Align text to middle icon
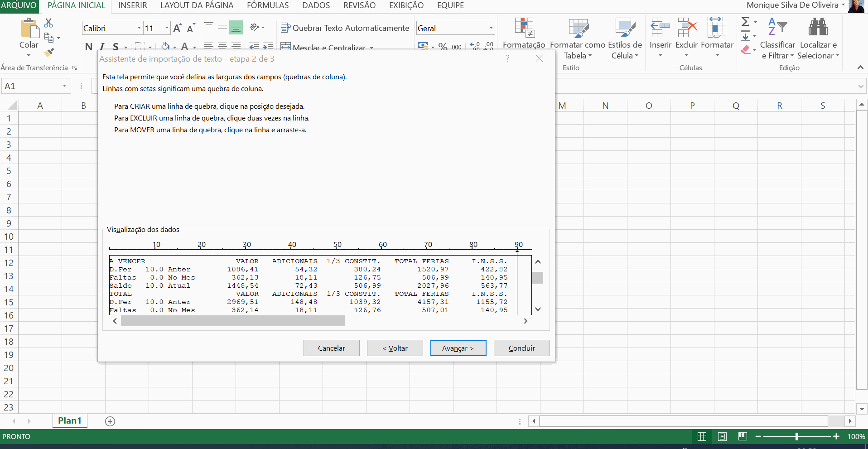Image resolution: width=868 pixels, height=449 pixels. pos(222,27)
